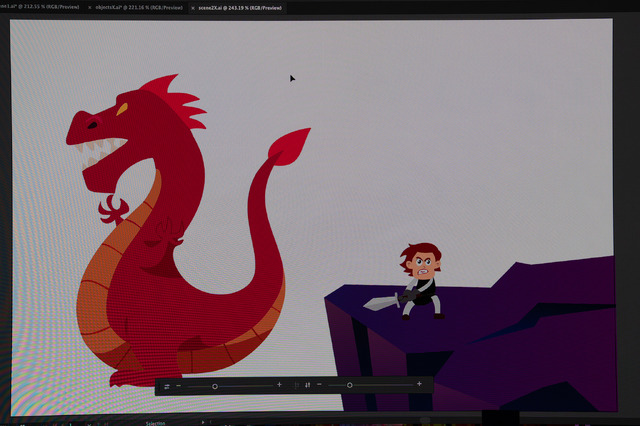Close the objectsX.ai document tab
Image resolution: width=640 pixels, height=426 pixels.
90,8
